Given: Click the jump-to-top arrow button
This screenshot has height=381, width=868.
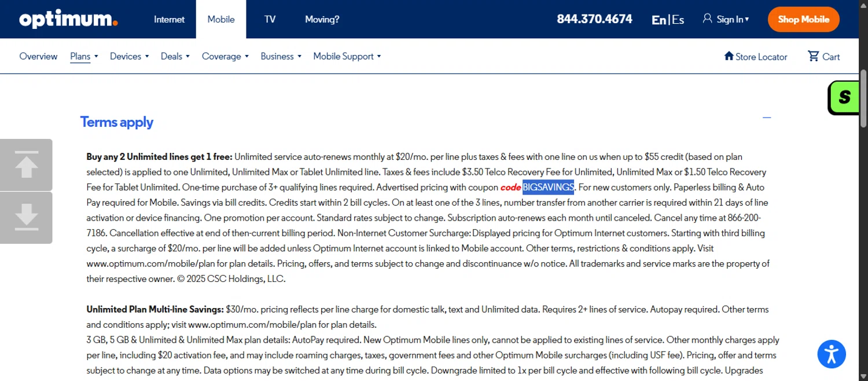Looking at the screenshot, I should click(26, 164).
